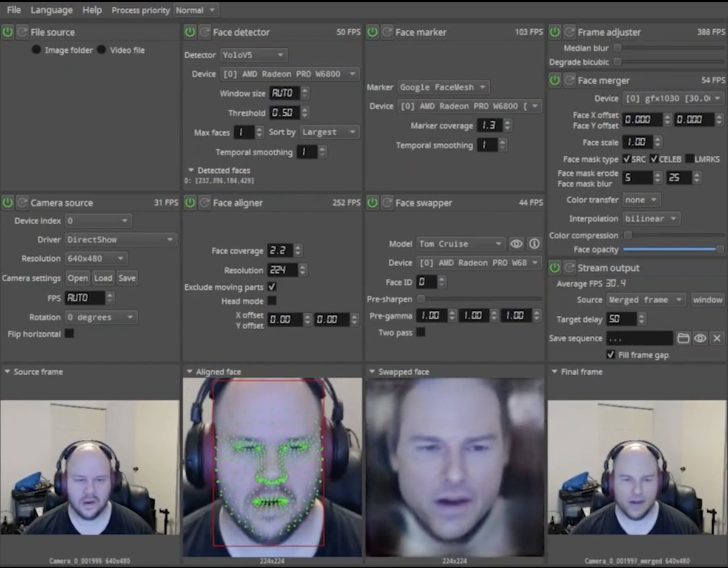Enable Flip horizontal checkbox

coord(69,333)
